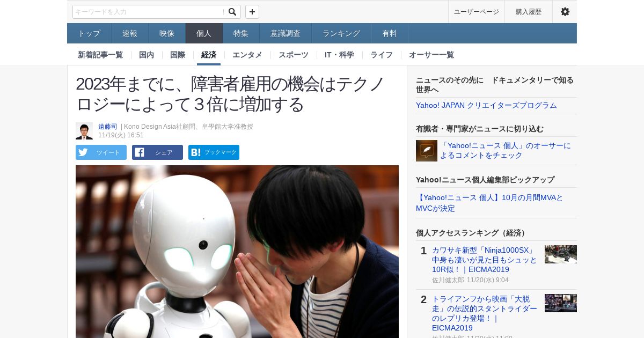Image resolution: width=644 pixels, height=338 pixels.
Task: Open カワサキ新型 Ninja1000SX article link
Action: [x=485, y=260]
